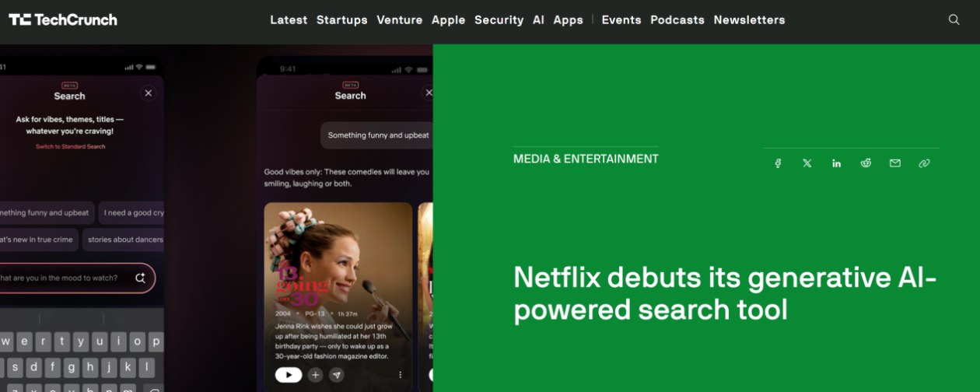Open the Startups section
Screen dimensions: 980x392
[342, 20]
